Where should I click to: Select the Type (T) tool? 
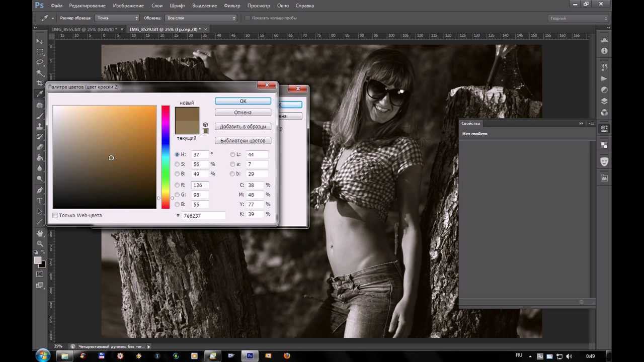coord(40,201)
